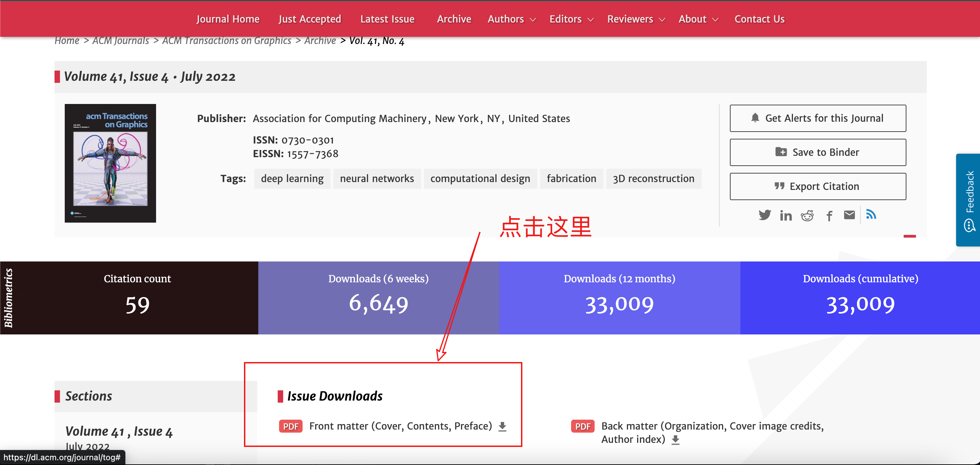Expand the Reviewers dropdown menu
Image resolution: width=980 pixels, height=465 pixels.
636,19
